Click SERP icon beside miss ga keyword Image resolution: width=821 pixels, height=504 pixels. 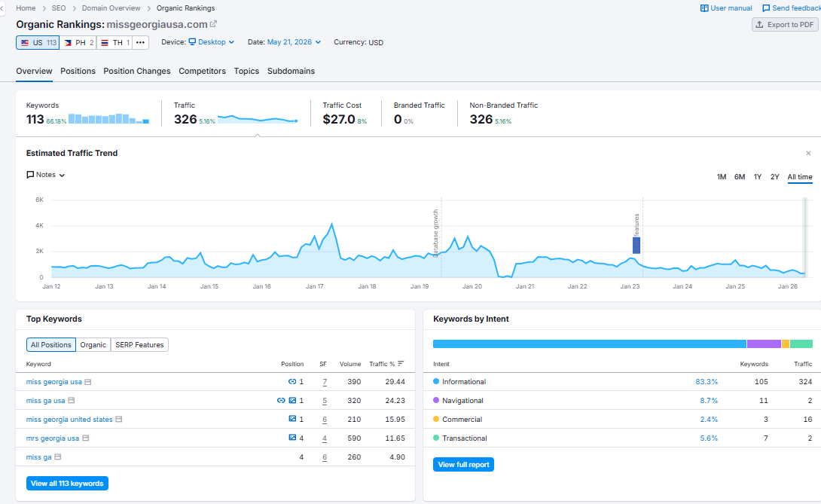click(57, 457)
